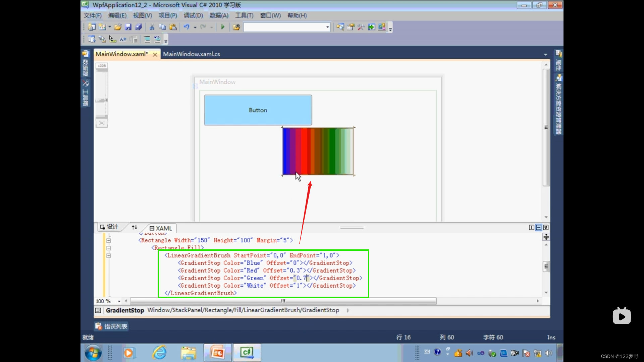Start debugging with the green play button
644x362 pixels.
point(223,27)
